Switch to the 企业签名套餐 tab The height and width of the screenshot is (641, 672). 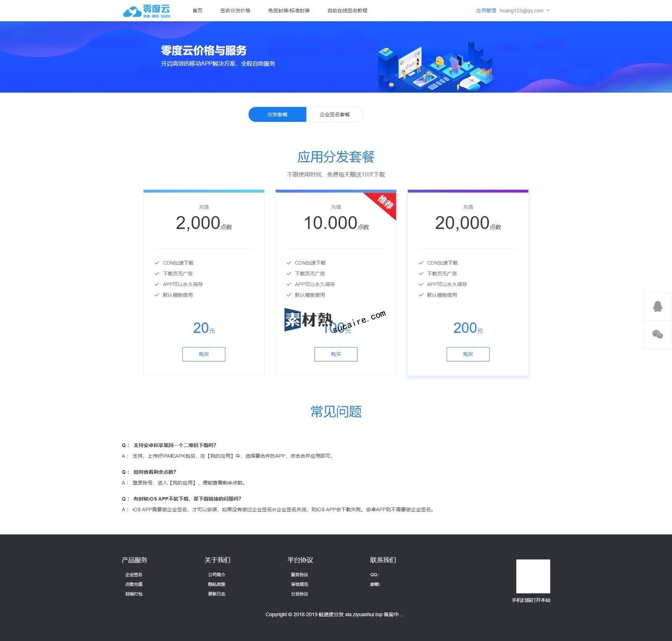pyautogui.click(x=334, y=115)
